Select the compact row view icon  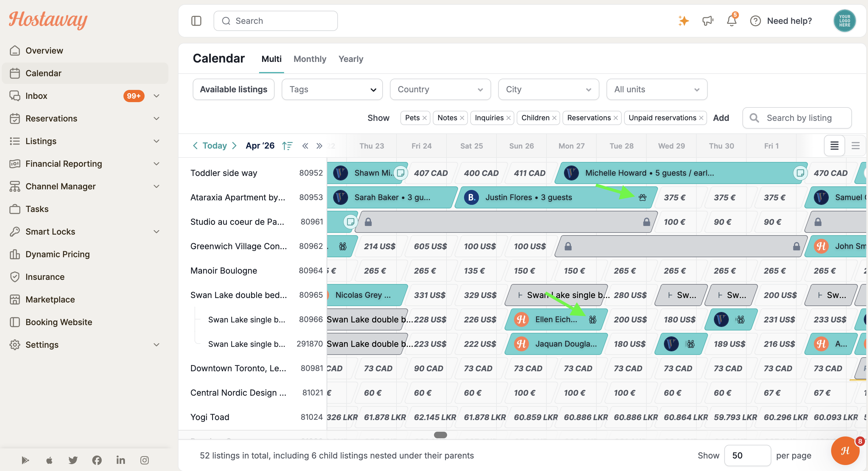pos(855,146)
